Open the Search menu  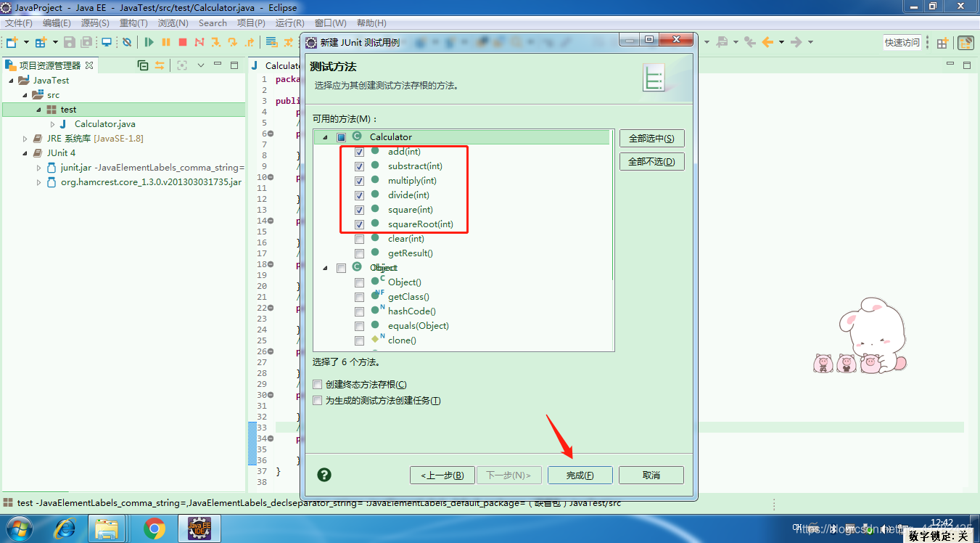[x=213, y=23]
